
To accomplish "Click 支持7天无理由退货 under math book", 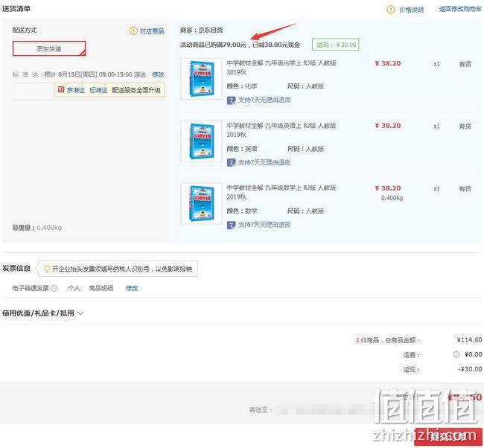I will click(264, 225).
